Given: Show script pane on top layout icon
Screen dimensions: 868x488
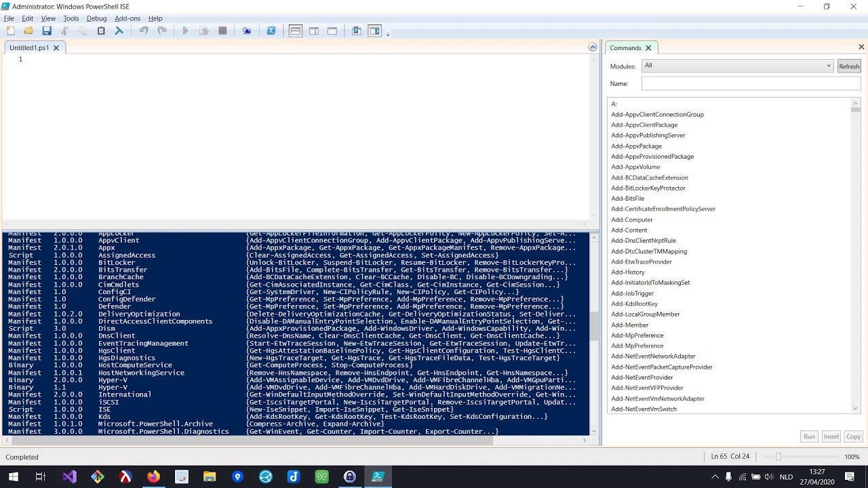Looking at the screenshot, I should tap(296, 30).
